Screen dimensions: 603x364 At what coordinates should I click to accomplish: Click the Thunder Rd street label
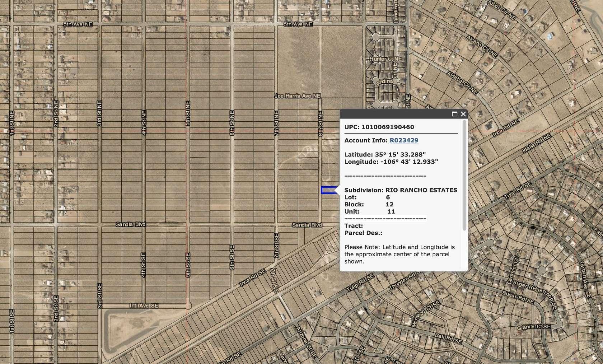[x=405, y=280]
